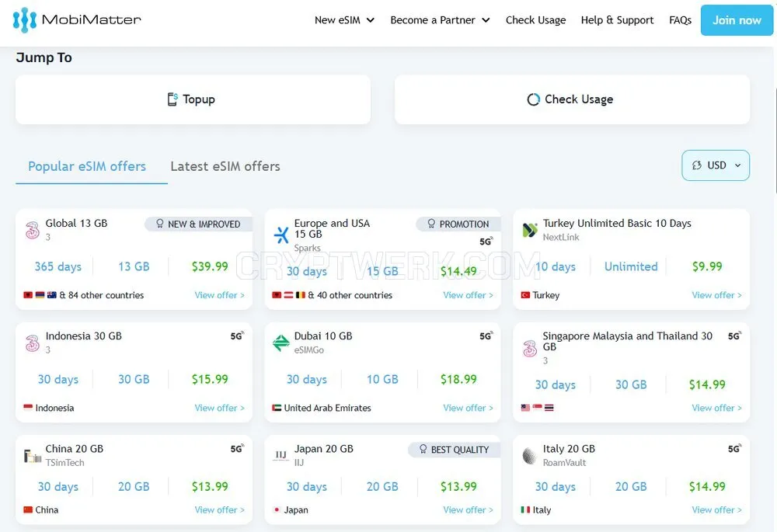Click the $39.99 price
The image size is (777, 532).
(x=210, y=266)
